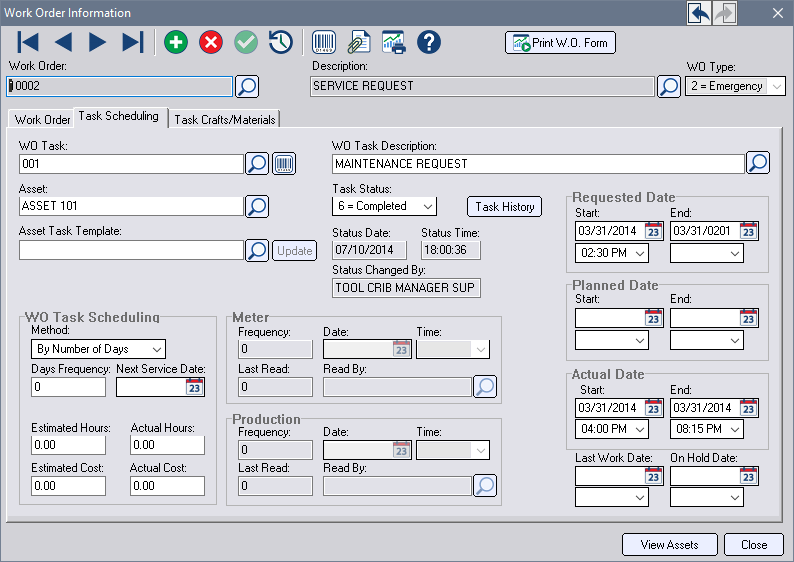Open the document attachments paperclip icon
Image resolution: width=794 pixels, height=562 pixels.
point(358,42)
